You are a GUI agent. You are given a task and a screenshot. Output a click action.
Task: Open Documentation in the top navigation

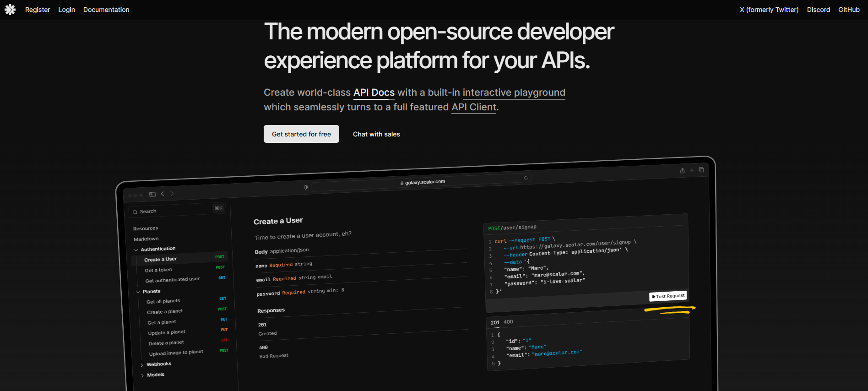106,10
